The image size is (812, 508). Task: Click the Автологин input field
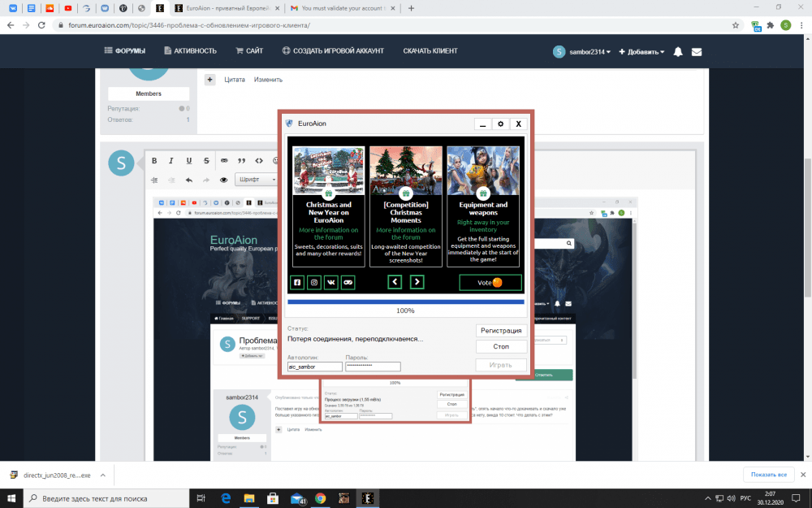coord(314,367)
